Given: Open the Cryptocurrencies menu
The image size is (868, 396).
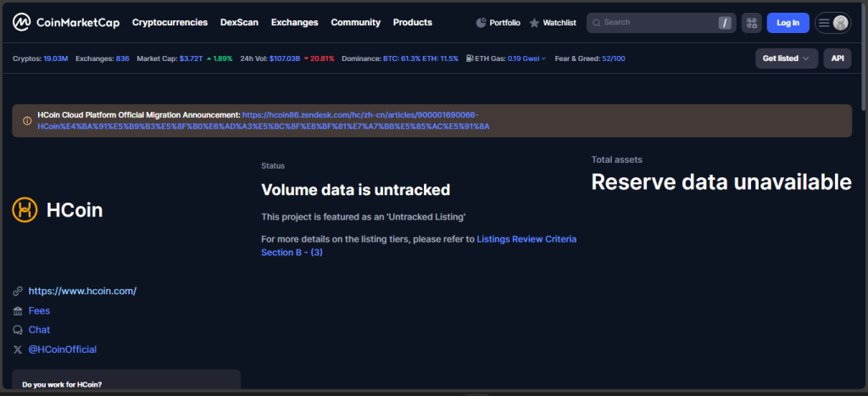Looking at the screenshot, I should 170,23.
